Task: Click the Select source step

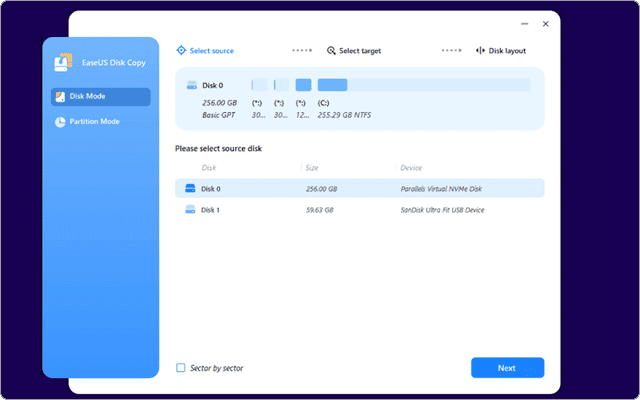Action: point(205,51)
